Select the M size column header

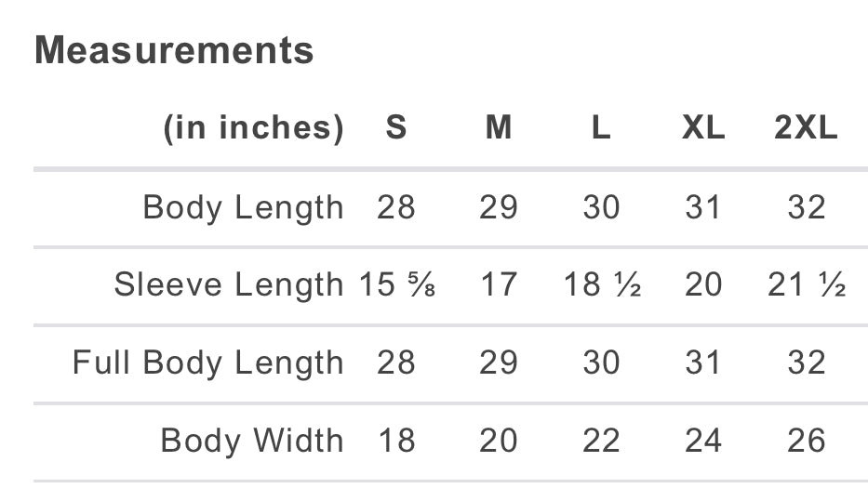point(499,128)
